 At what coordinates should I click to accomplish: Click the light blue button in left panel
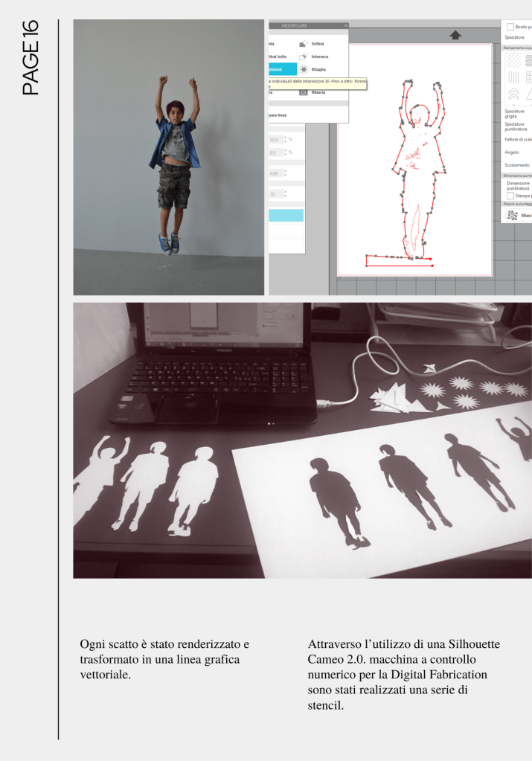point(286,215)
